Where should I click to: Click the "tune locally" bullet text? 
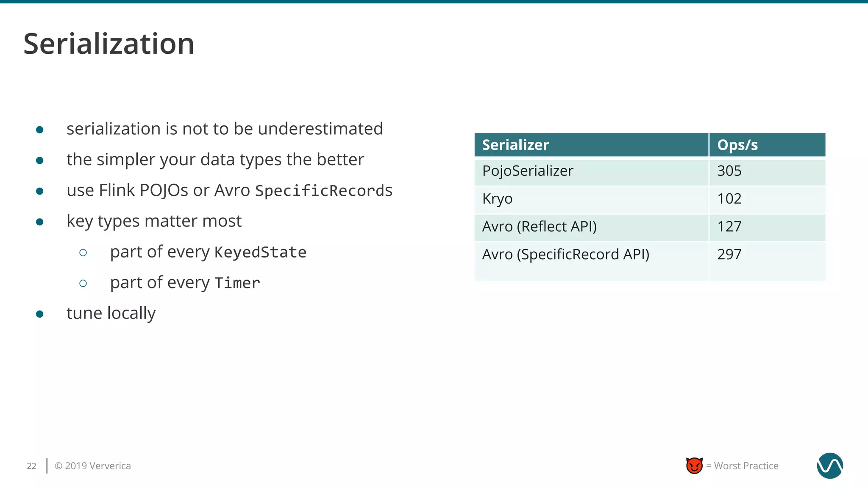coord(111,313)
